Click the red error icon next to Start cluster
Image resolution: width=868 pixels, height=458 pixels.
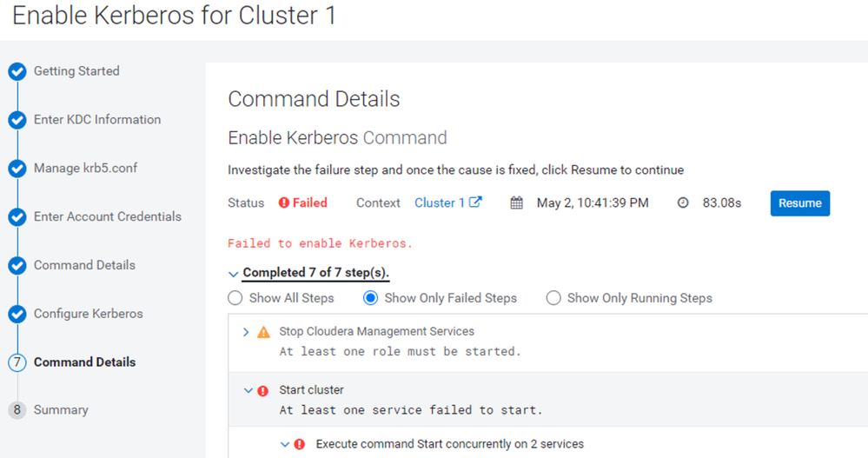[x=263, y=391]
